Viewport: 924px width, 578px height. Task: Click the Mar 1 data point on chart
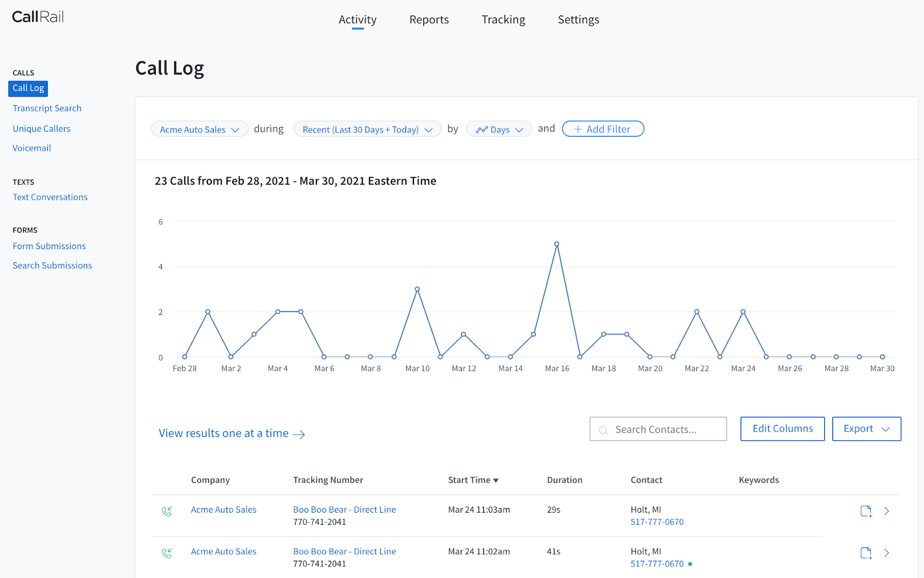tap(208, 312)
